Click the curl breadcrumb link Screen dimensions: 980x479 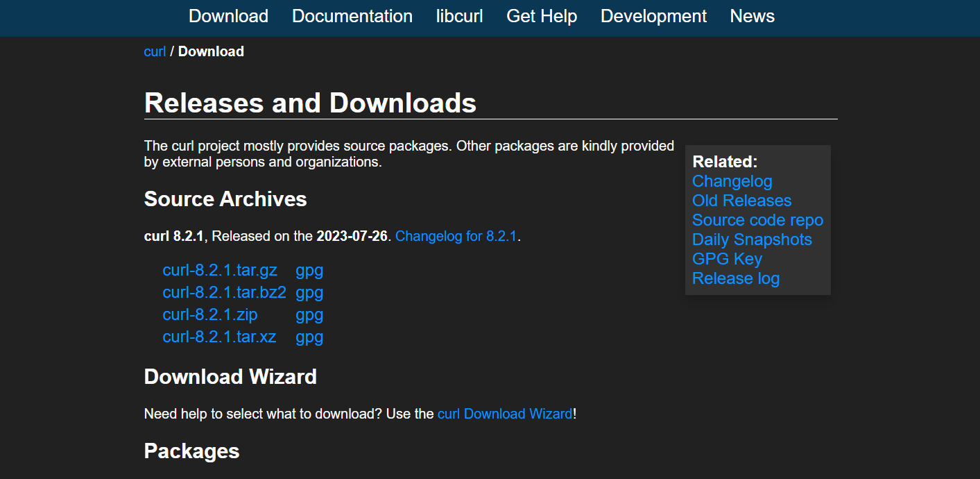point(155,51)
